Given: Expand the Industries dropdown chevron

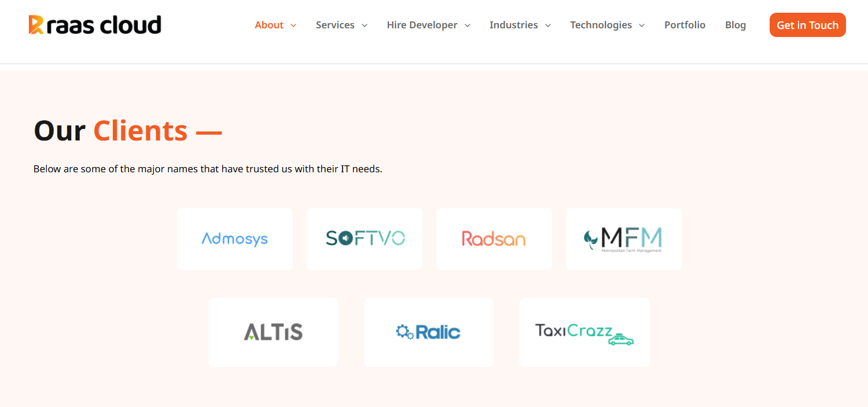Looking at the screenshot, I should pos(548,25).
